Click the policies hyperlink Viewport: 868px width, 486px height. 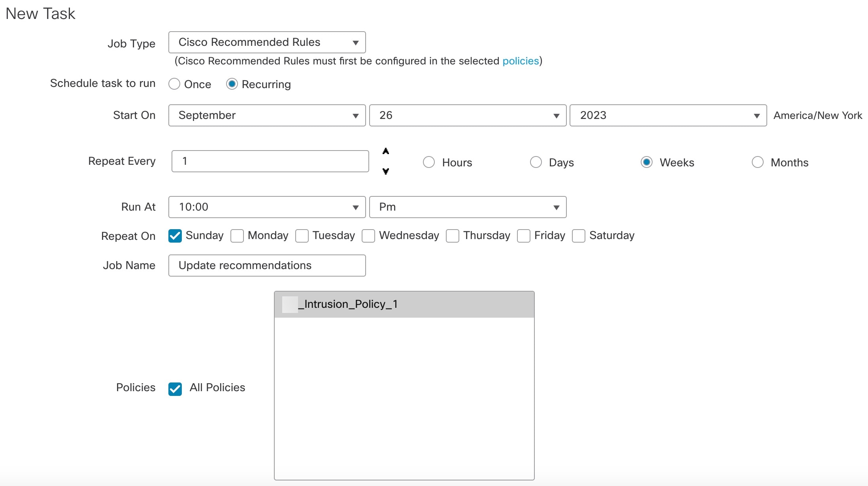point(520,61)
